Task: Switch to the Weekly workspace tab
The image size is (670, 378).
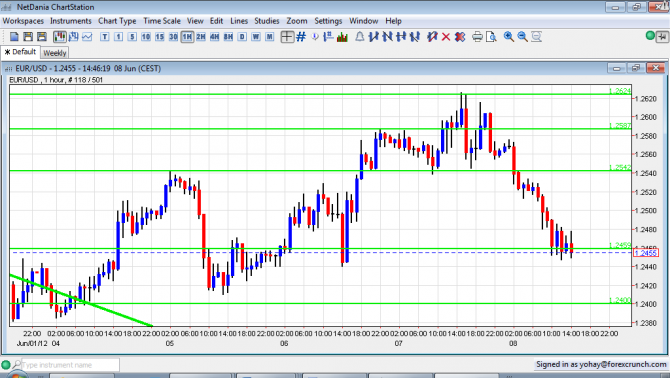Action: tap(55, 53)
